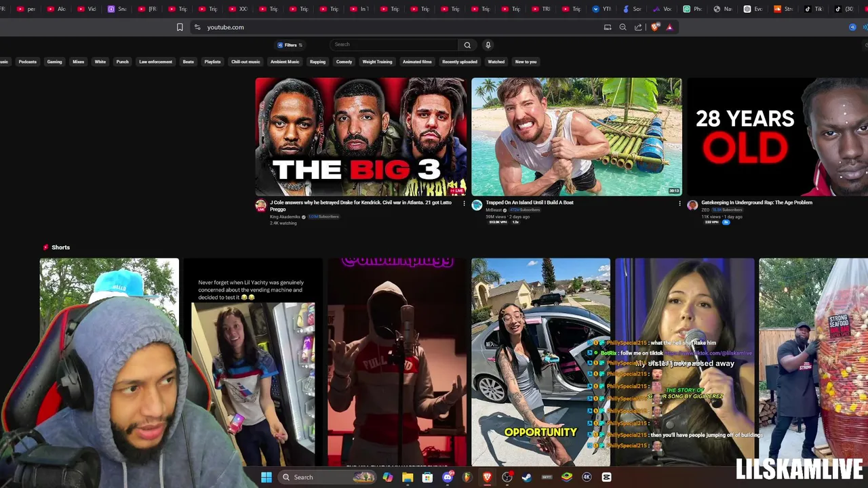Select the Rapping filter chip
868x488 pixels.
coord(317,62)
